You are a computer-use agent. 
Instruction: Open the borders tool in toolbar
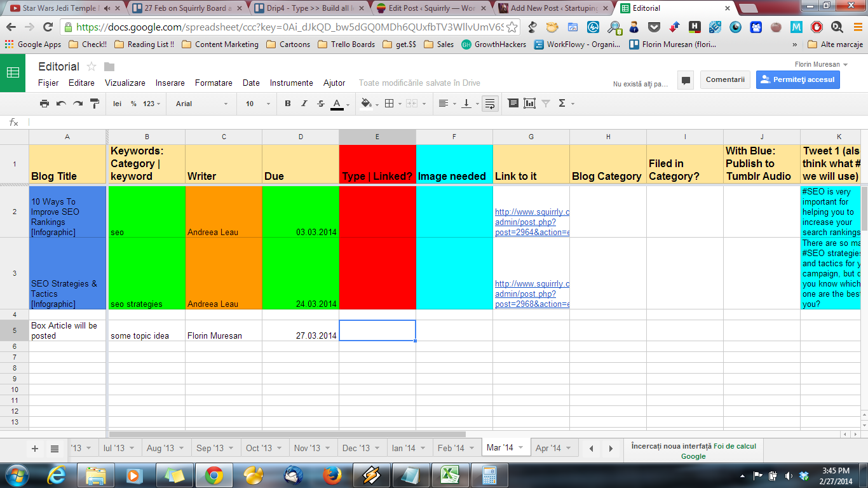[x=390, y=104]
